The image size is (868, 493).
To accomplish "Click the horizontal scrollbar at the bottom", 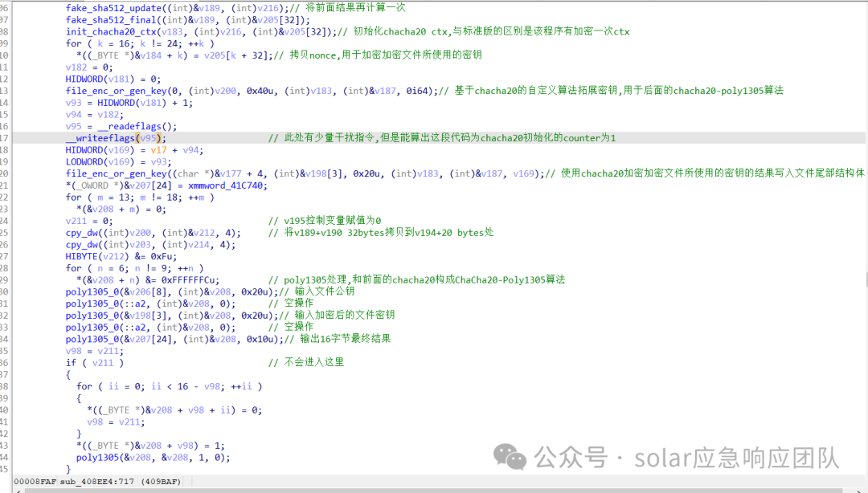I will (434, 491).
